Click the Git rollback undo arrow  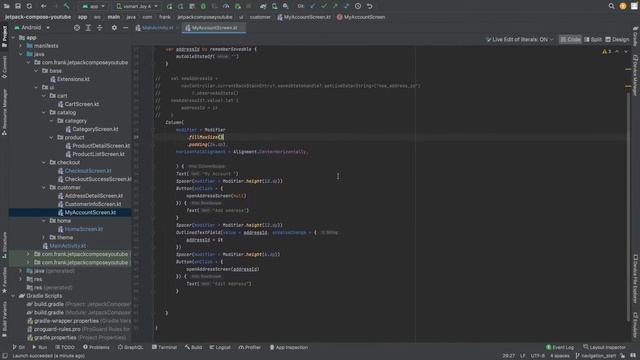(370, 6)
